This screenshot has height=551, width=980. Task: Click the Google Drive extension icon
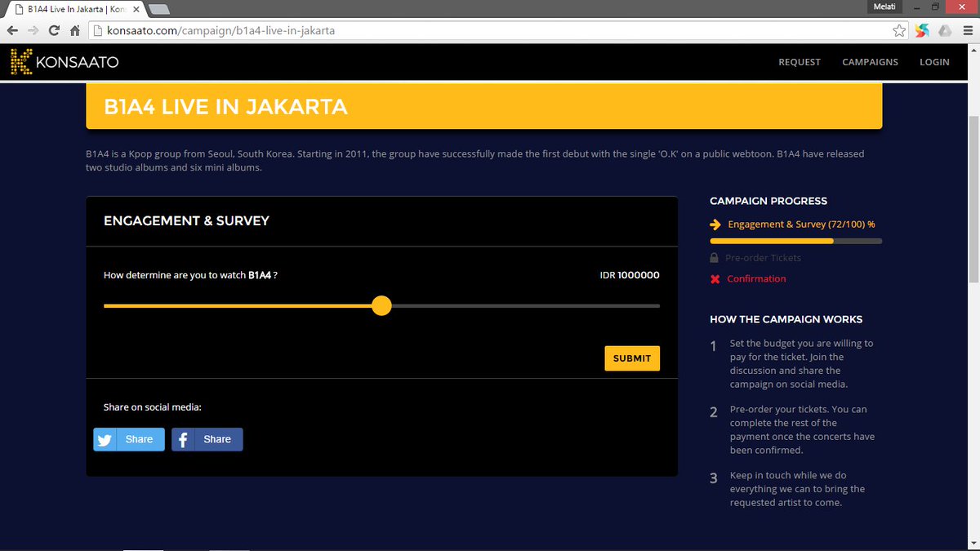click(x=943, y=31)
